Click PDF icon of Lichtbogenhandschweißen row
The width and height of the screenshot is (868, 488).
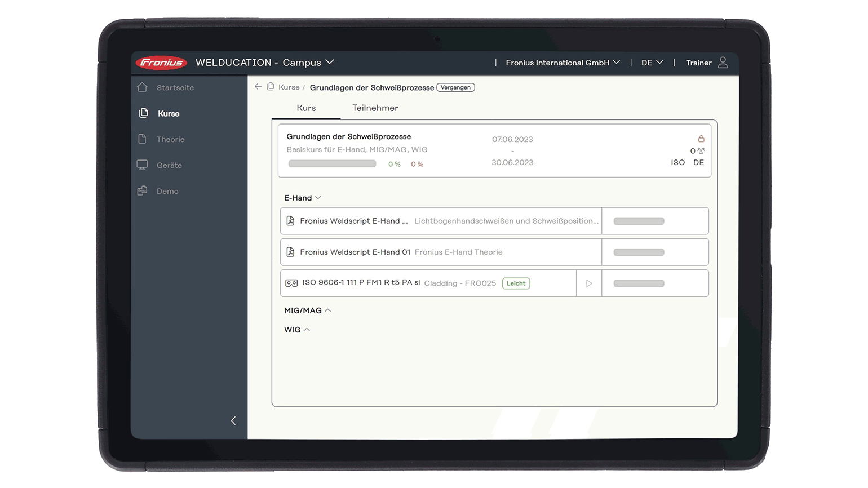click(x=290, y=221)
